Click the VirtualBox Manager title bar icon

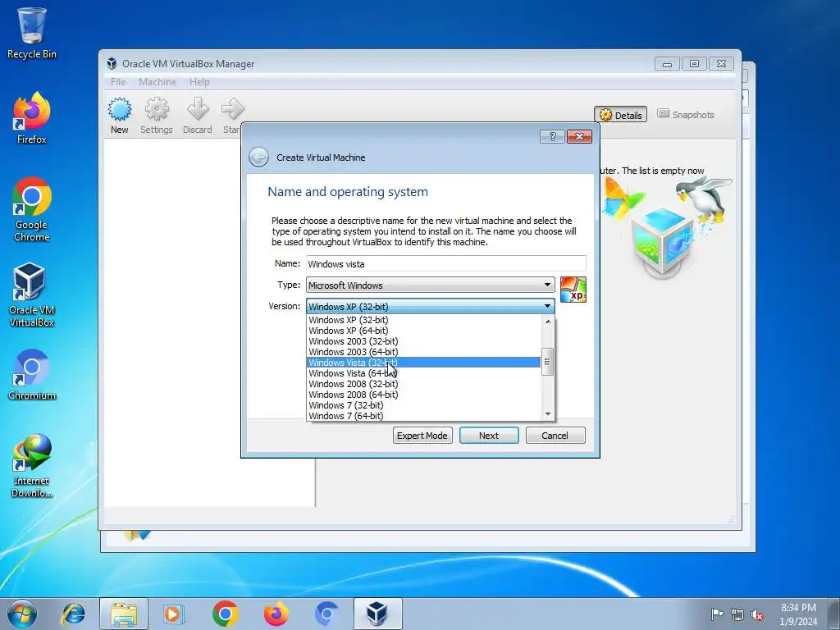(112, 64)
